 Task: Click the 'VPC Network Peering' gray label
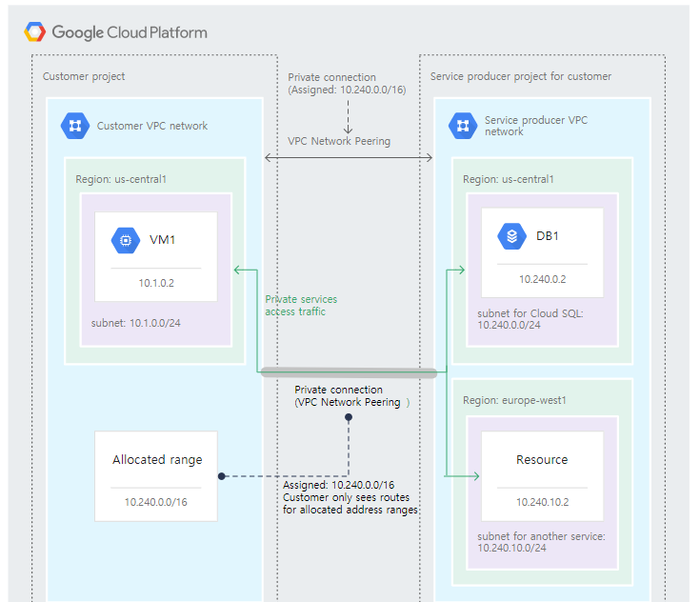point(339,141)
